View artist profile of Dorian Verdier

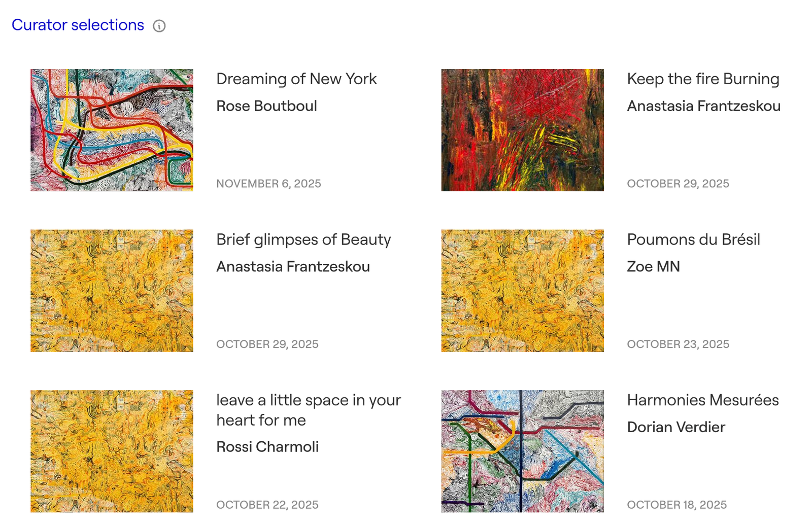pyautogui.click(x=676, y=427)
